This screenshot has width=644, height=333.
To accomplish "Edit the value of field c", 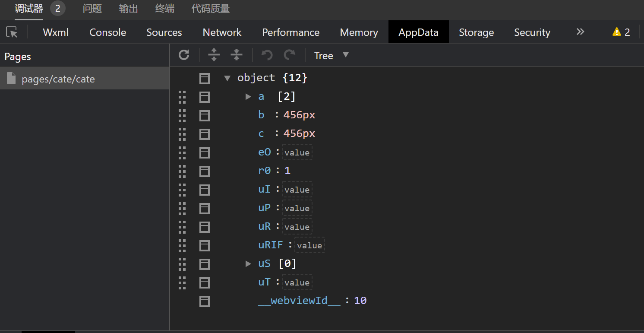I will coord(299,134).
